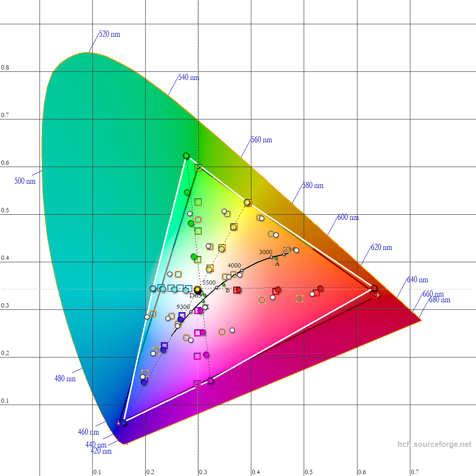This screenshot has width=476, height=476.
Task: Click the green primary reference square marker
Action: 198,168
